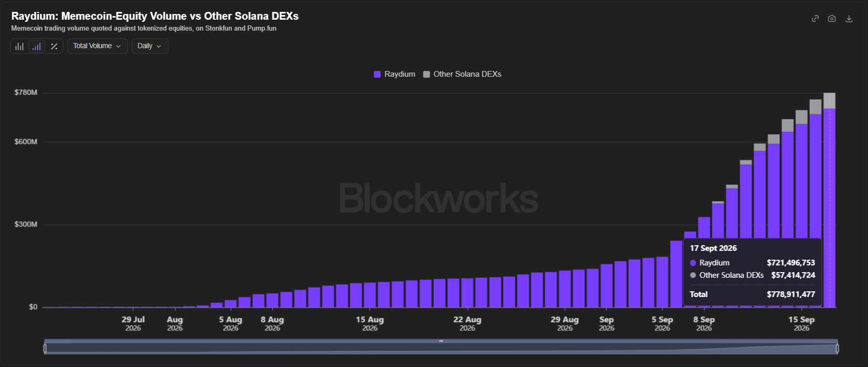Click the $780M y-axis label
The image size is (868, 367).
coord(26,92)
